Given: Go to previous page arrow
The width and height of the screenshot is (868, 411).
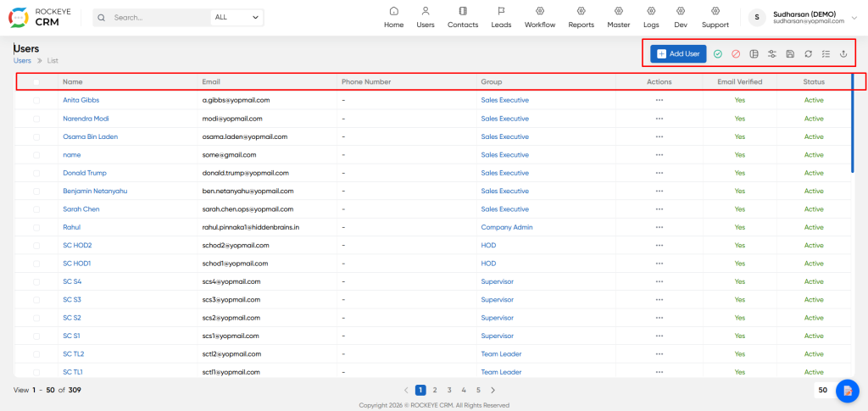Looking at the screenshot, I should tap(406, 390).
